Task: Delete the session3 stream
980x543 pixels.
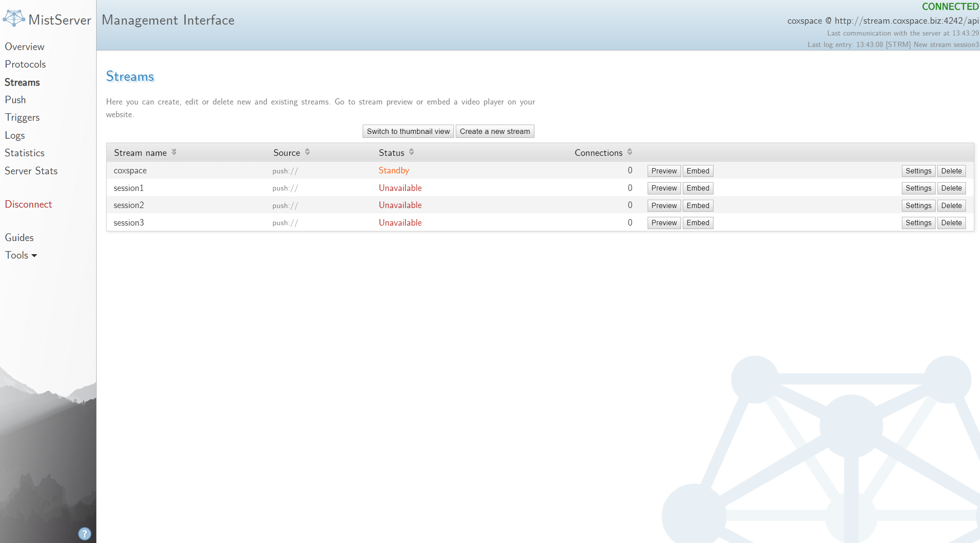Action: (x=951, y=223)
